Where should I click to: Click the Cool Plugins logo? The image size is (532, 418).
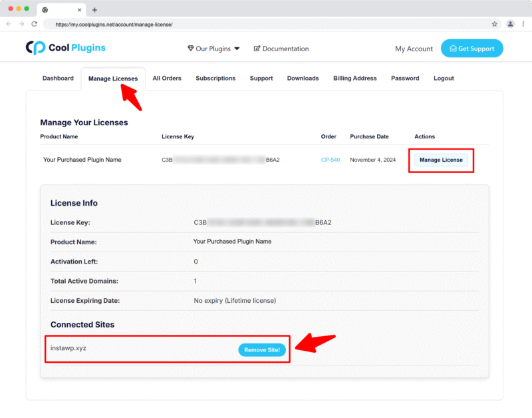[65, 48]
